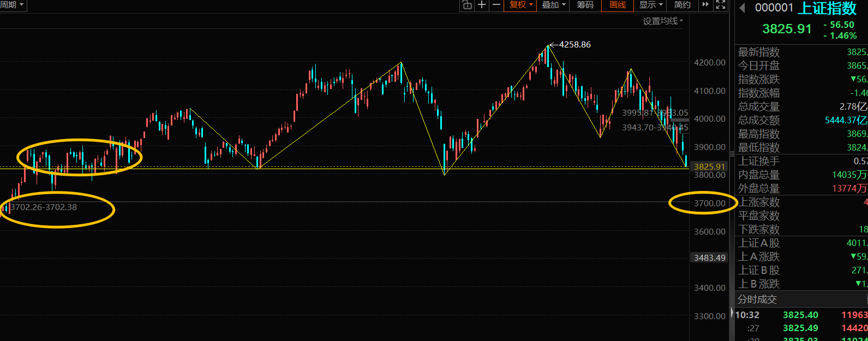The width and height of the screenshot is (868, 341).
Task: Click the 3995.81 gap label on chart
Action: tap(655, 113)
